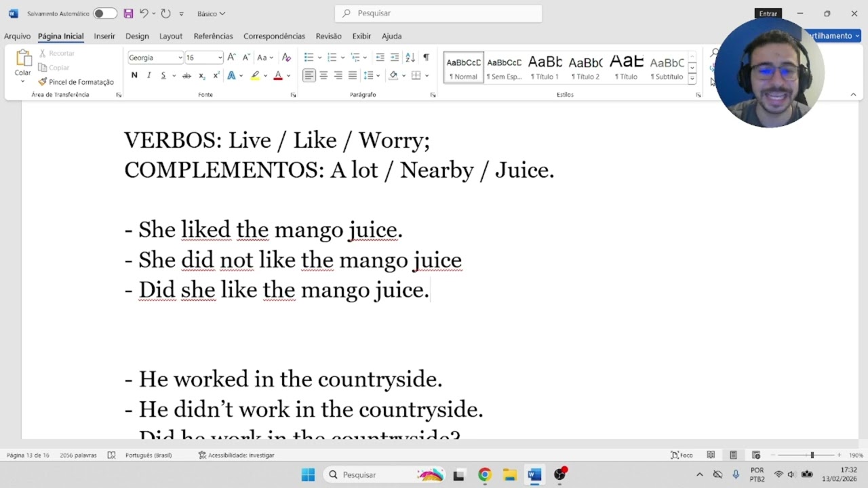The image size is (868, 488).
Task: Toggle underline formatting
Action: [x=163, y=75]
